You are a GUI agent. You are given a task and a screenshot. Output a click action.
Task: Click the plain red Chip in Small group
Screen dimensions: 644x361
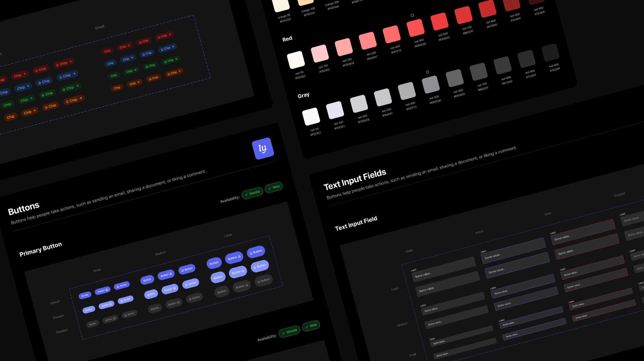pyautogui.click(x=107, y=51)
